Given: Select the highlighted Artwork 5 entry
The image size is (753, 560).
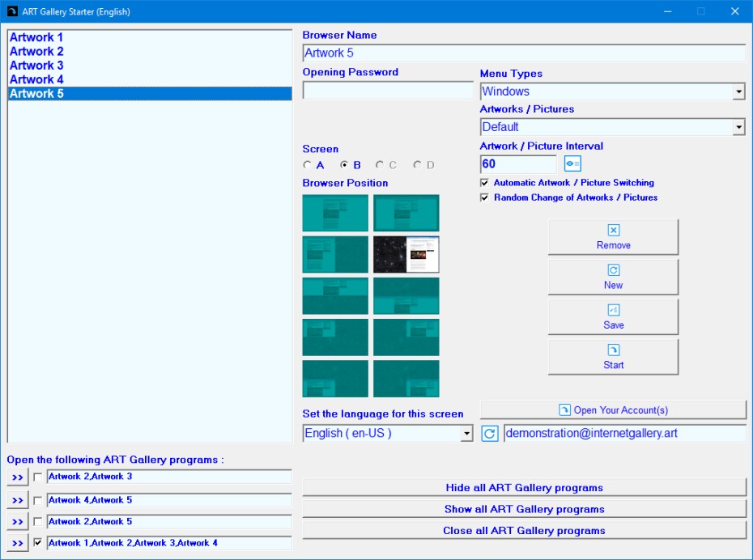Looking at the screenshot, I should (150, 94).
